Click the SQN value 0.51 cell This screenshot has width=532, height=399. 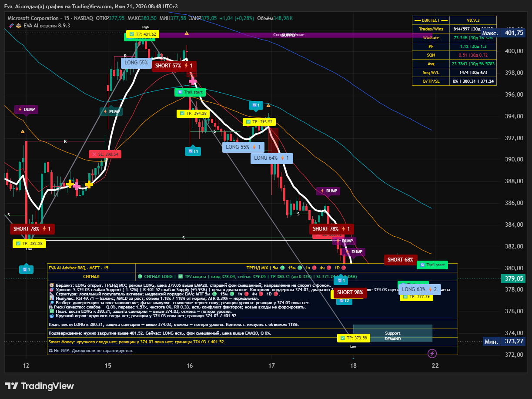(472, 55)
